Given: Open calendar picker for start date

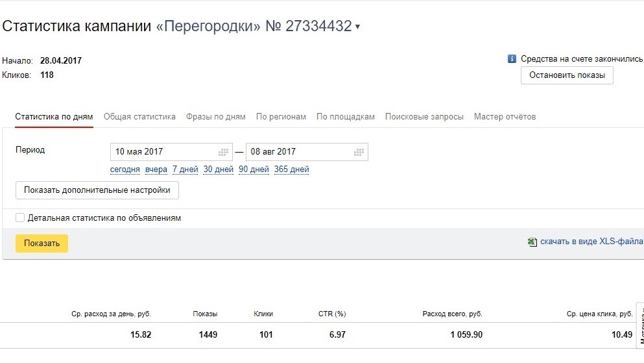Looking at the screenshot, I should point(224,152).
